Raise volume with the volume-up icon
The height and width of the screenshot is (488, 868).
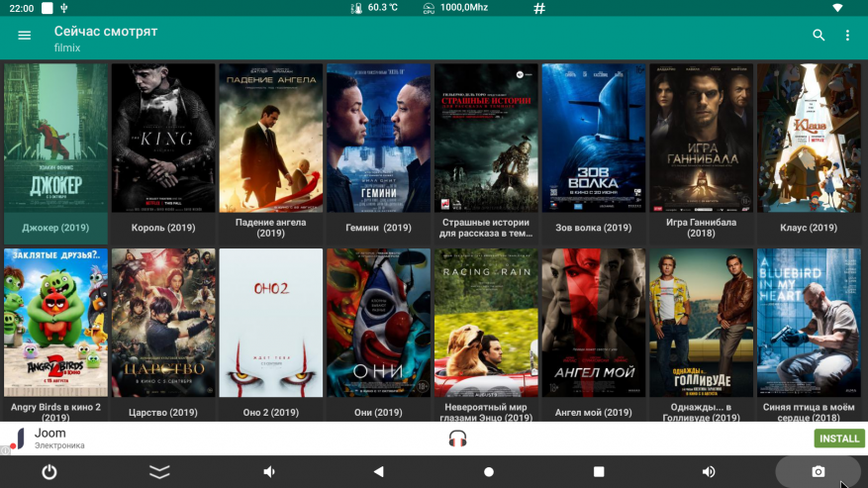pos(709,472)
